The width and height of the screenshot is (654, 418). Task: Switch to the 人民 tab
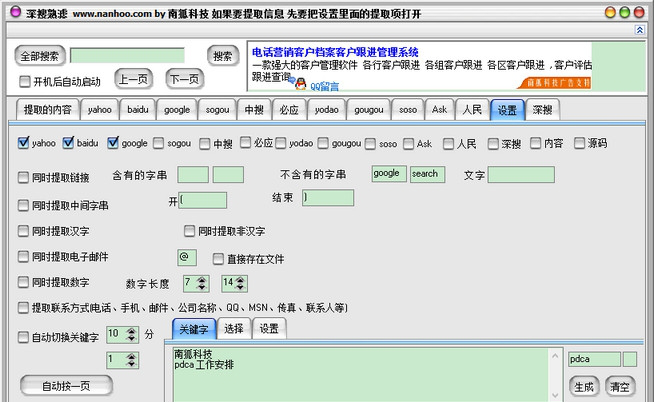tap(472, 110)
